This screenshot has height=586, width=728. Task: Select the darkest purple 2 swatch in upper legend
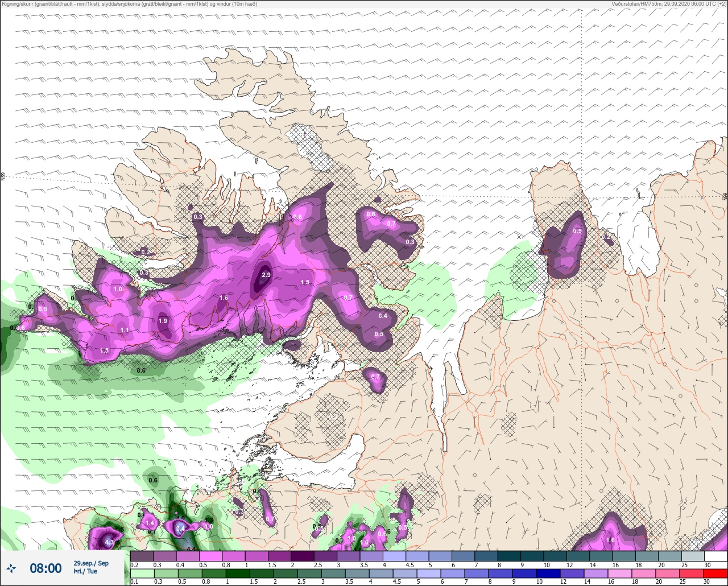tap(302, 556)
